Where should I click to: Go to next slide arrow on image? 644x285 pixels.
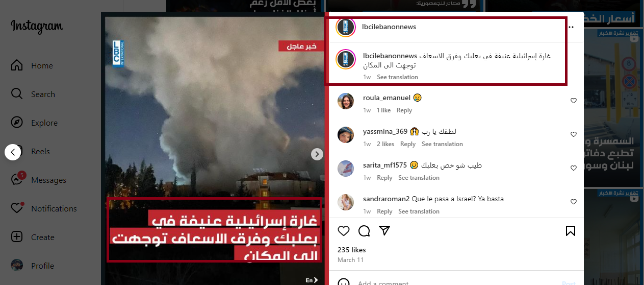pos(317,154)
